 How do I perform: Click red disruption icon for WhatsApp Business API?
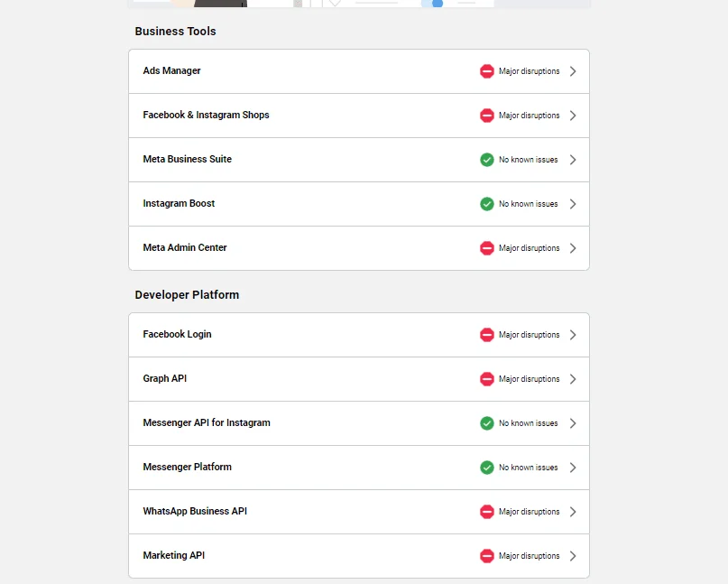(x=486, y=512)
